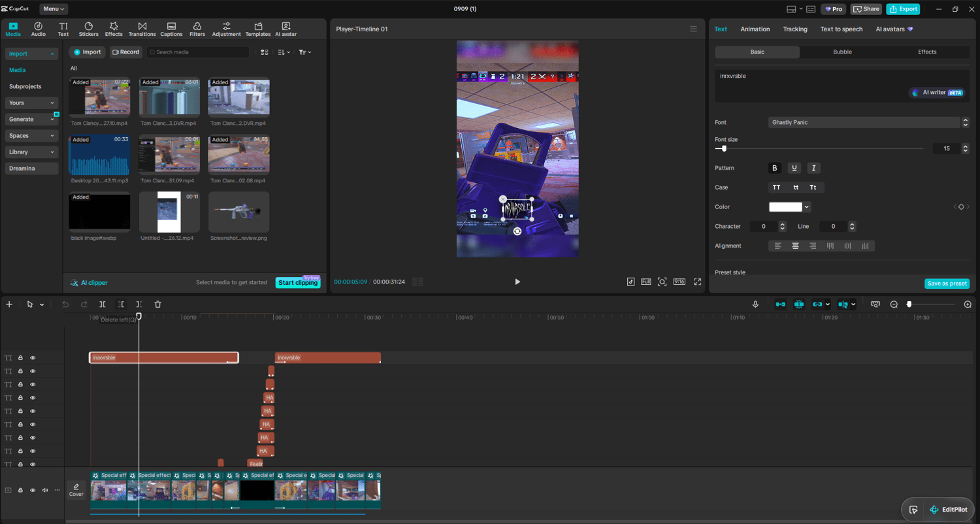Select the Filters tool icon
This screenshot has height=524, width=980.
[197, 29]
